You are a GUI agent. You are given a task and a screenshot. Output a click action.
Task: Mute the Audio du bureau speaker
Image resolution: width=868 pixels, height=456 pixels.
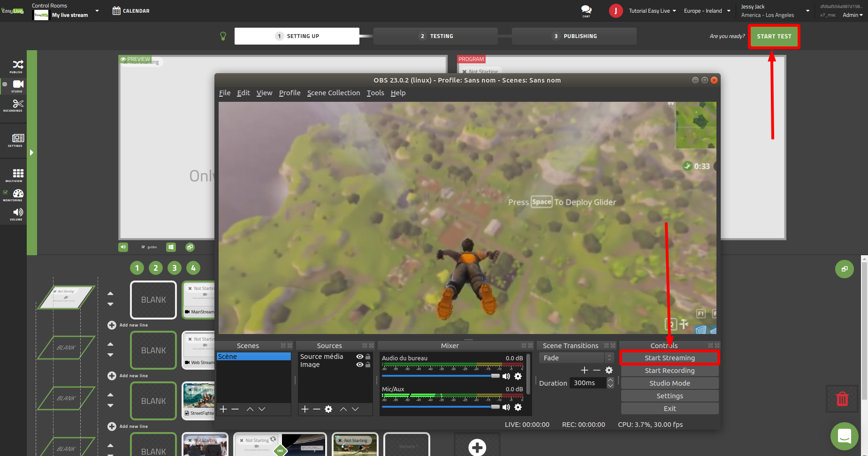pyautogui.click(x=506, y=376)
